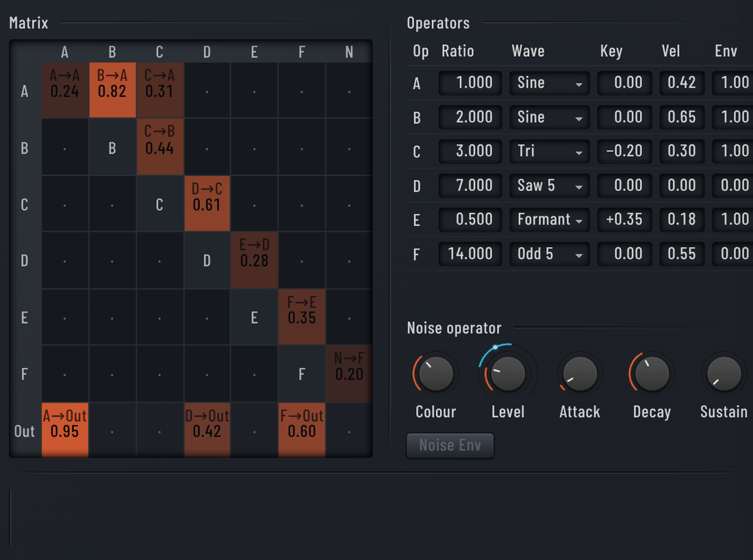
Task: Click the Decay knob
Action: point(652,374)
